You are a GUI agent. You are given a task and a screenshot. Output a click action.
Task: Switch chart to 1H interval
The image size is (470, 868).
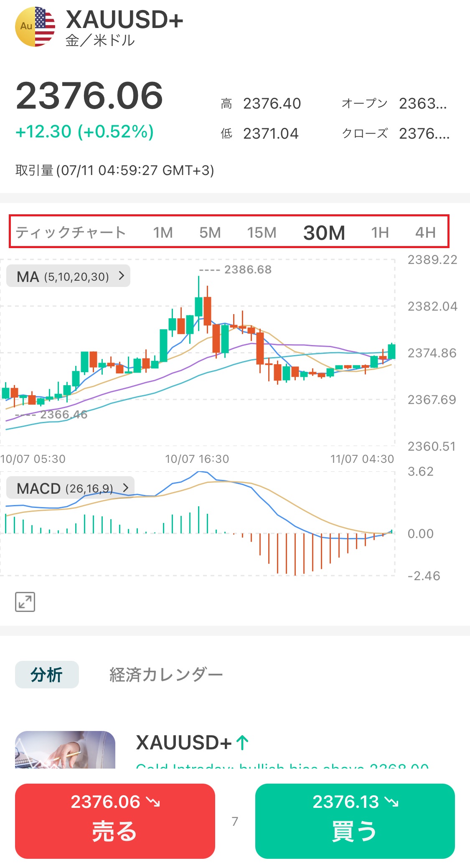click(x=380, y=232)
